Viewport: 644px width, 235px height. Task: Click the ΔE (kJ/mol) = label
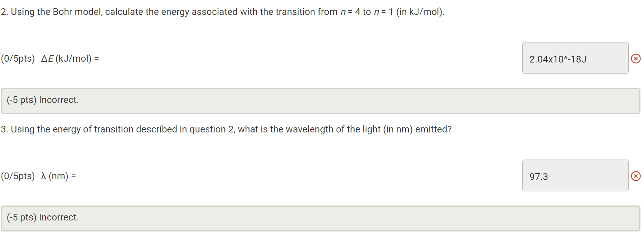69,58
